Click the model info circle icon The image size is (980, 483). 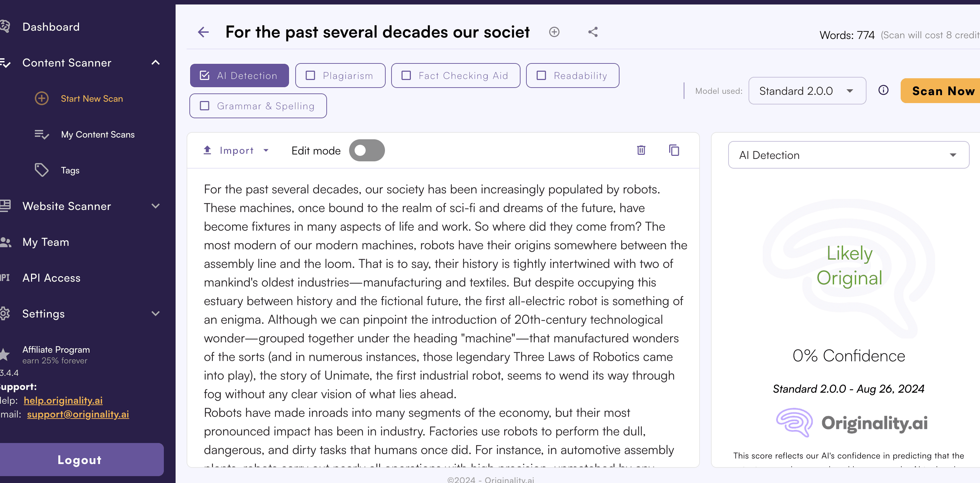pos(883,90)
